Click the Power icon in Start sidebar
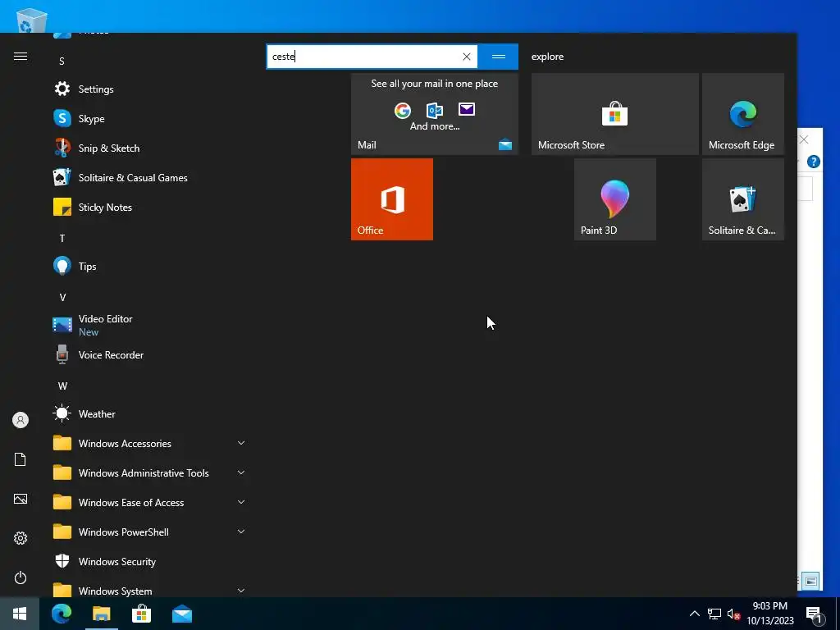840x630 pixels. point(21,577)
